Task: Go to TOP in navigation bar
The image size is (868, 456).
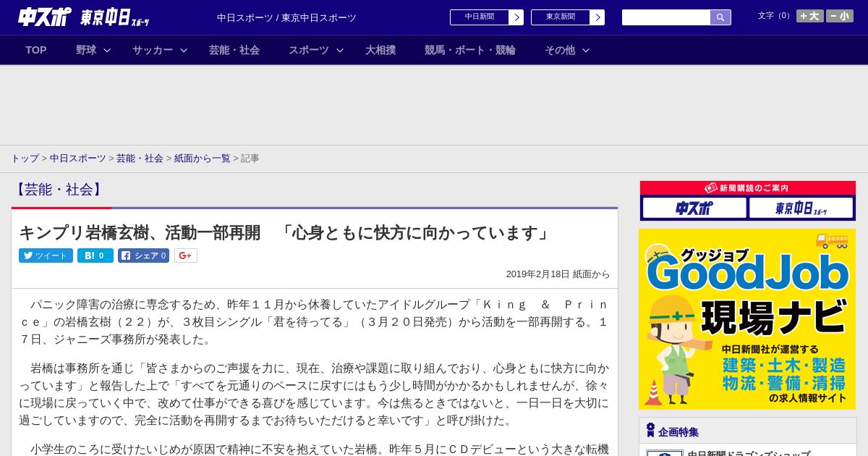Action: pos(36,50)
